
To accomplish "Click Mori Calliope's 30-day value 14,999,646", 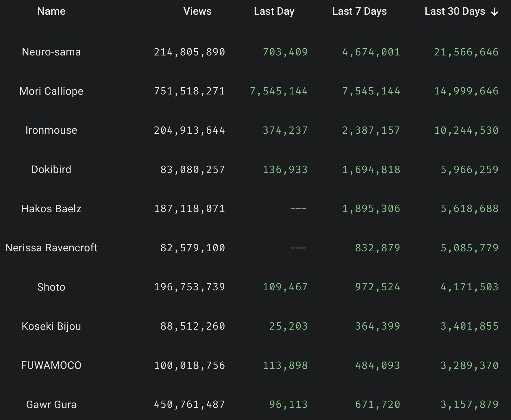I will point(466,91).
